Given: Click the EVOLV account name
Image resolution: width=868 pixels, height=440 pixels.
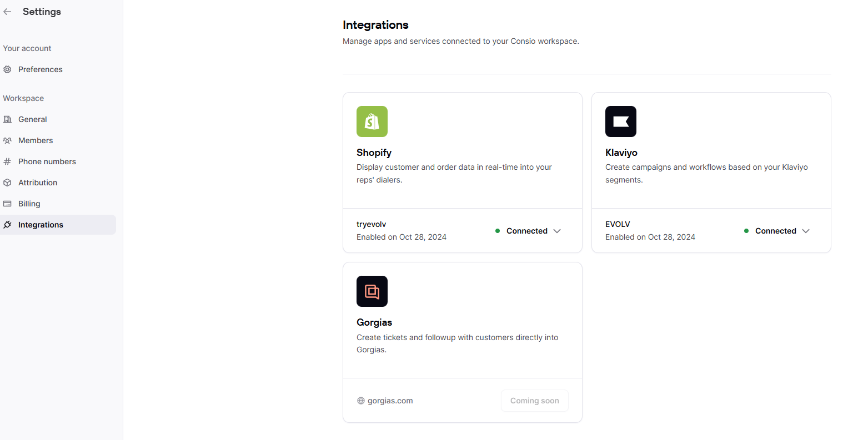Looking at the screenshot, I should [x=618, y=224].
